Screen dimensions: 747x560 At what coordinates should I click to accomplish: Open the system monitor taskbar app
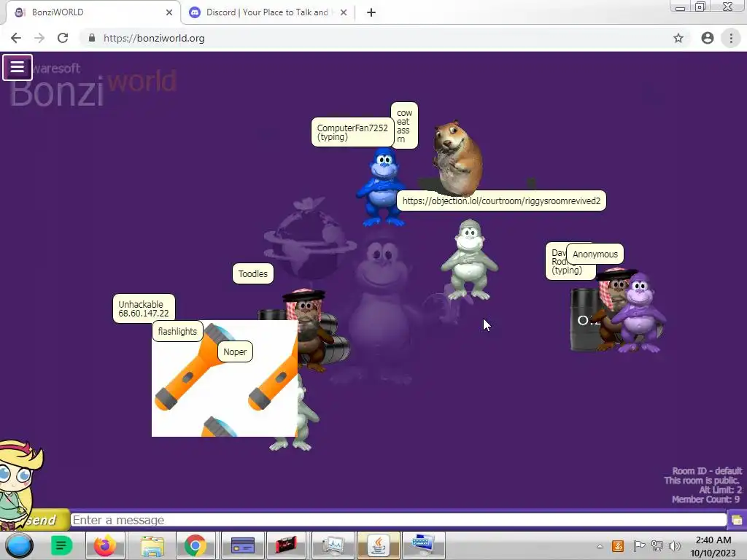333,545
